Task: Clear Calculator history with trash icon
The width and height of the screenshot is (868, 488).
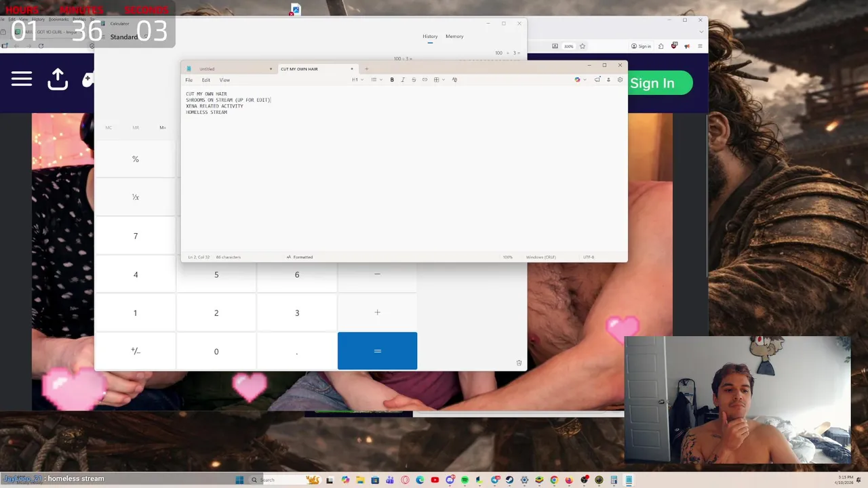Action: 519,363
